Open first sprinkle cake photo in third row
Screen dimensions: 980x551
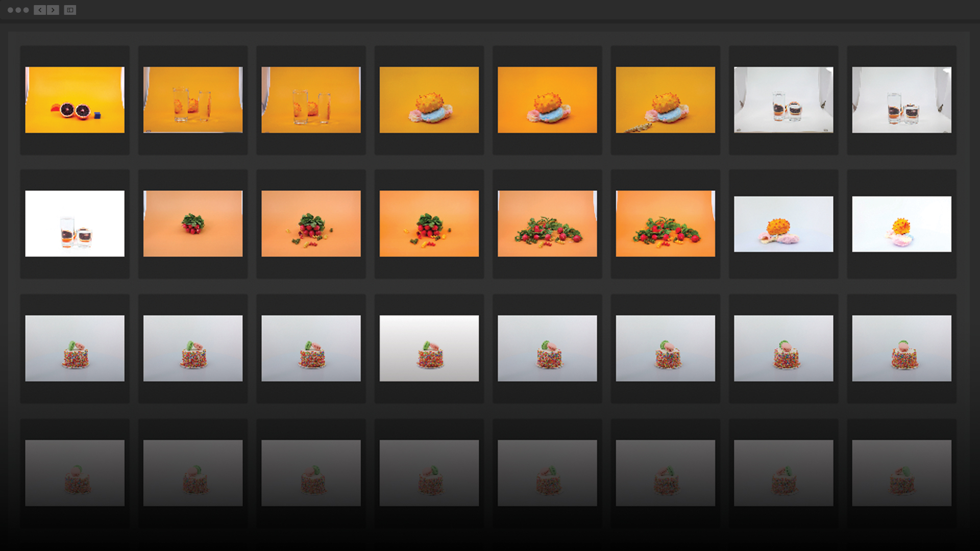click(x=75, y=348)
